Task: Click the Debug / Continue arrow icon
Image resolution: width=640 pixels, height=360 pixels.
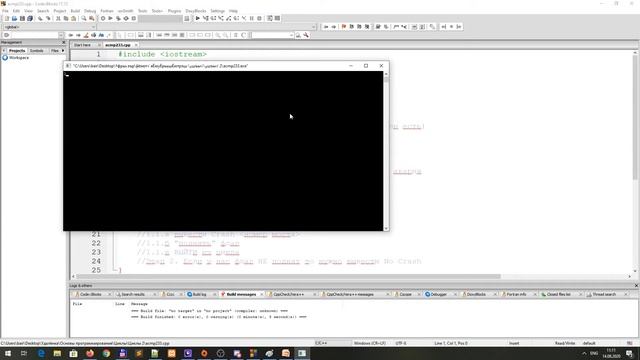Action: tap(198, 18)
